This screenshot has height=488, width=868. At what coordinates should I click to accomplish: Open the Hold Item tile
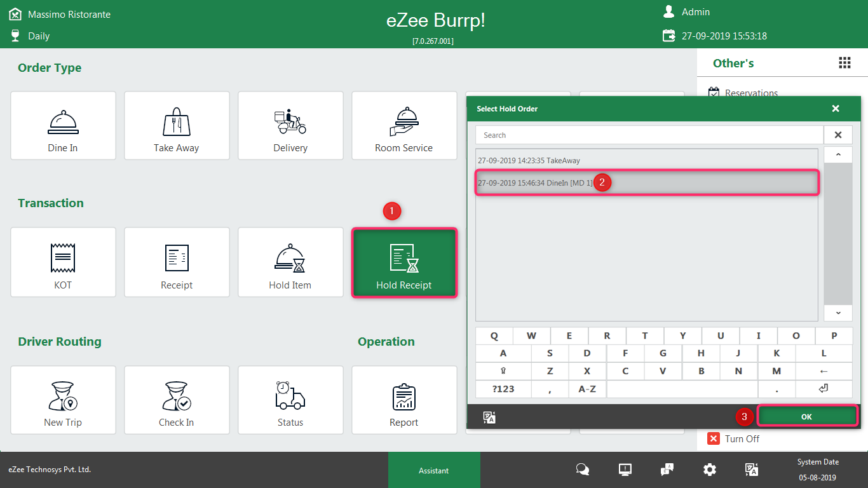click(x=290, y=262)
